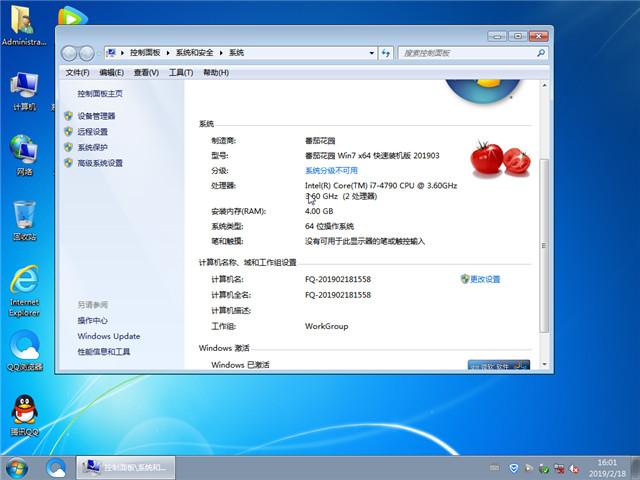The height and width of the screenshot is (480, 640).
Task: Click 系统分级不可用 rating link
Action: coord(331,170)
